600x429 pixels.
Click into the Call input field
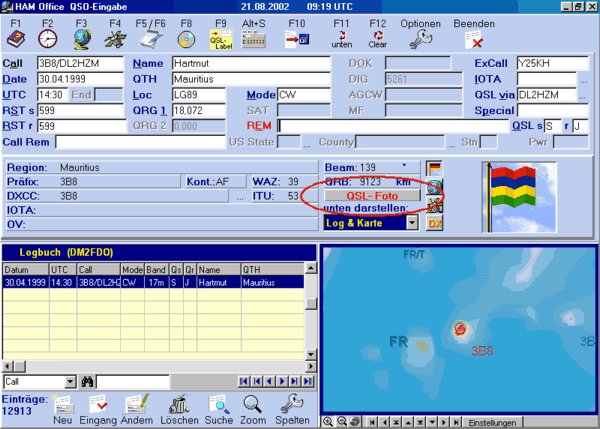[x=80, y=63]
